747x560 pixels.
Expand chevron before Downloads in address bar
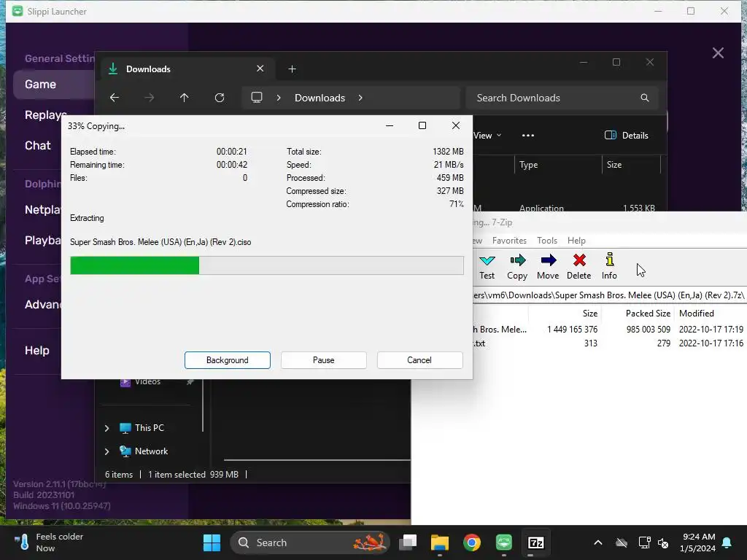click(279, 98)
